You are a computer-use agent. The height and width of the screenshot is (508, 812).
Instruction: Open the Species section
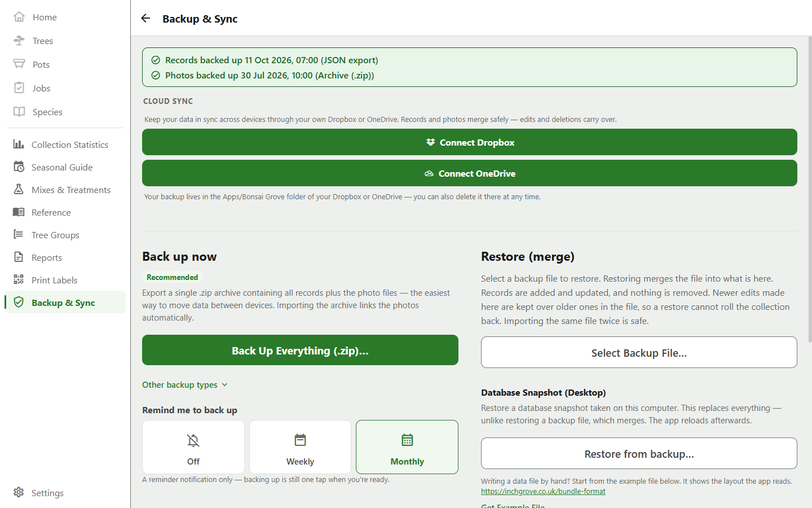[x=65, y=112]
